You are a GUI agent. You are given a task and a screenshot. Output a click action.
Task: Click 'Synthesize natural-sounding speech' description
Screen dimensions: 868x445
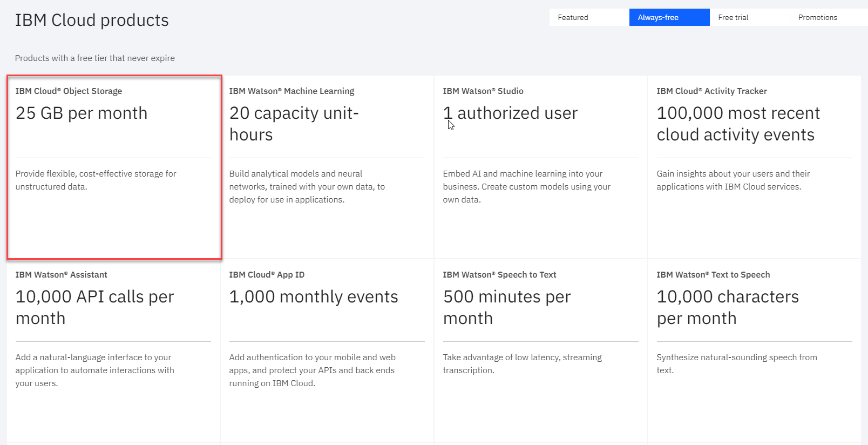click(737, 363)
